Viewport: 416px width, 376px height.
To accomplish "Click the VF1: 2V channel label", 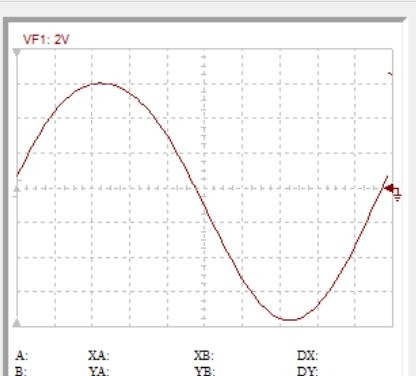I will pyautogui.click(x=46, y=40).
